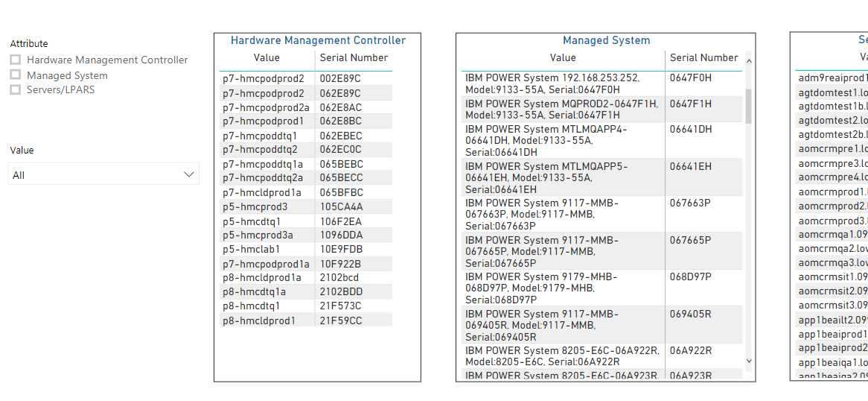The width and height of the screenshot is (868, 401).
Task: Click Managed System serial 06A922R cell
Action: (x=692, y=350)
